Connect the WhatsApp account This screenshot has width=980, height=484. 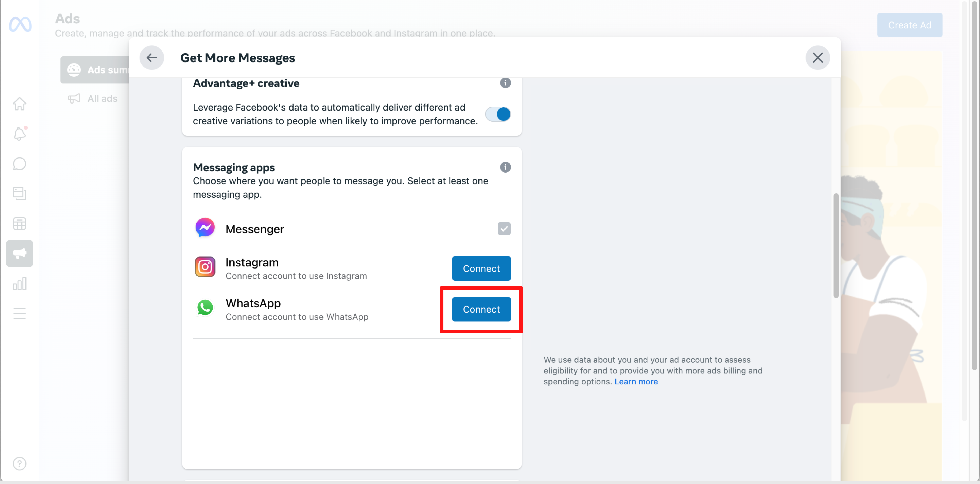tap(481, 309)
